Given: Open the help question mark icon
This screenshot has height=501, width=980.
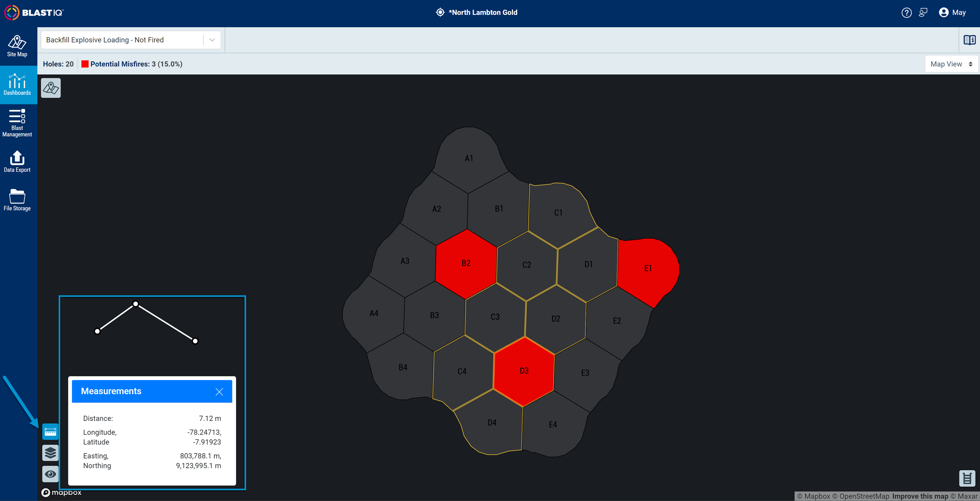Looking at the screenshot, I should [x=907, y=12].
